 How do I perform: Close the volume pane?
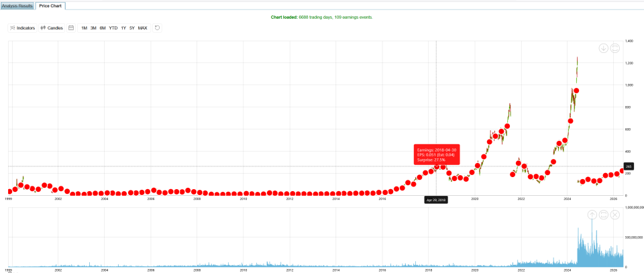coord(614,215)
